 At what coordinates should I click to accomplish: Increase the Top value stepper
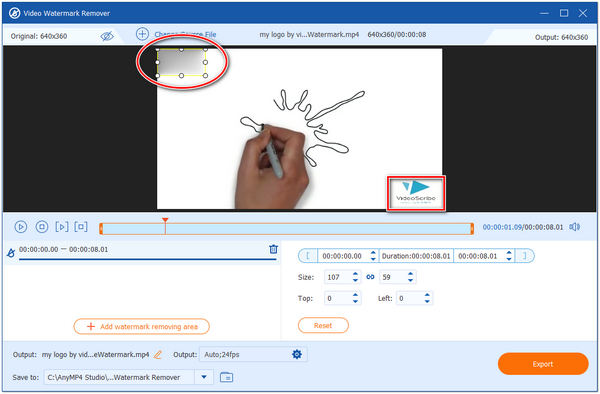coord(355,295)
